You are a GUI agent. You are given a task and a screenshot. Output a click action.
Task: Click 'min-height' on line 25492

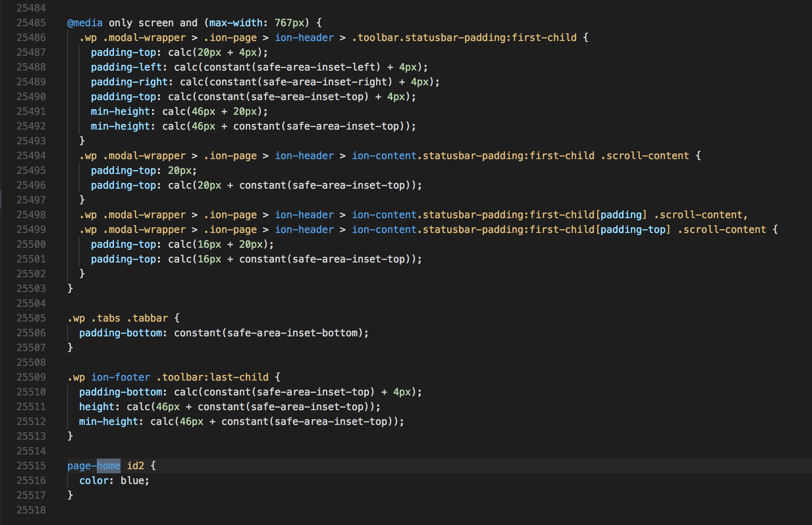[x=121, y=126]
